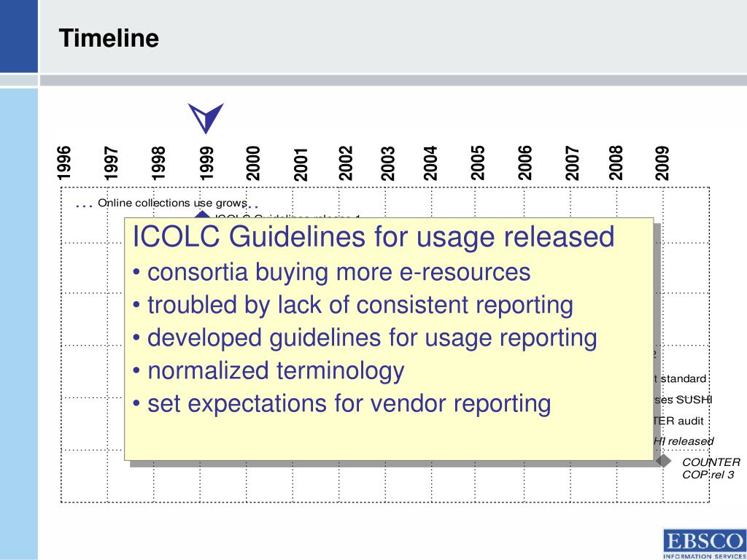Click heading 'ICOLC Guidelines for usage released'
The image size is (747, 560).
pos(373,236)
